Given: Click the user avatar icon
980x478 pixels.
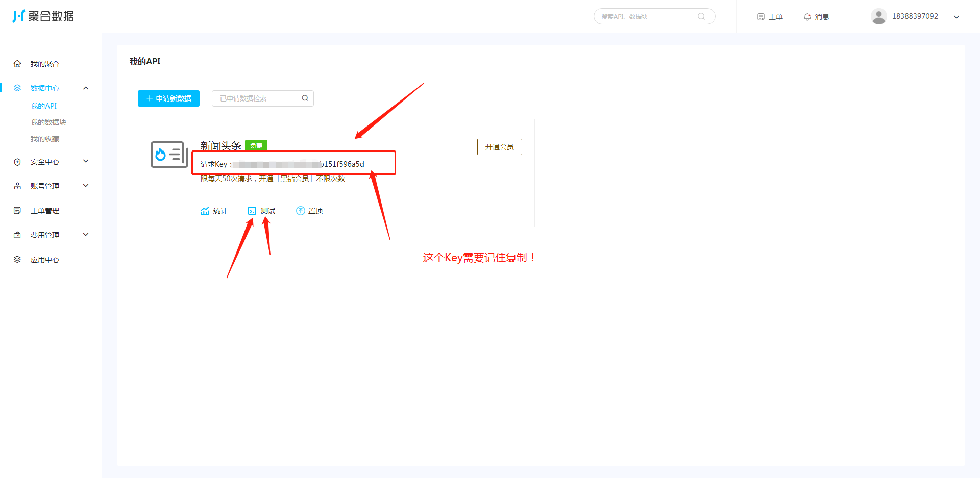Looking at the screenshot, I should [878, 16].
